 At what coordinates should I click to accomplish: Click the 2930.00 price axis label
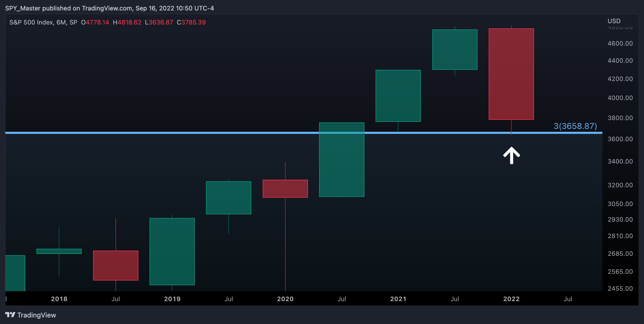[x=620, y=220]
